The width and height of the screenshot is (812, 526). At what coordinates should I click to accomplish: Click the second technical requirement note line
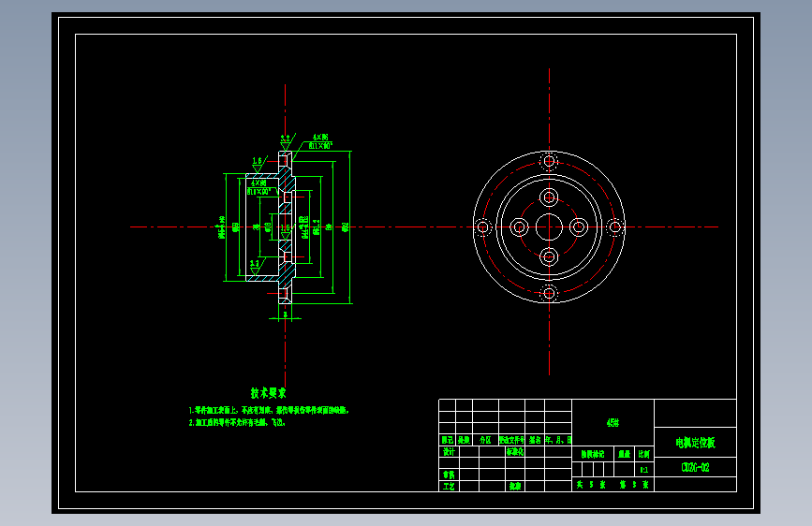click(237, 422)
